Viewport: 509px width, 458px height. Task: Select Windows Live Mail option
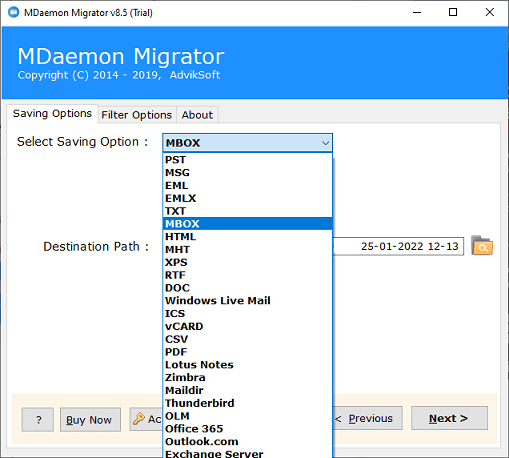click(x=247, y=301)
